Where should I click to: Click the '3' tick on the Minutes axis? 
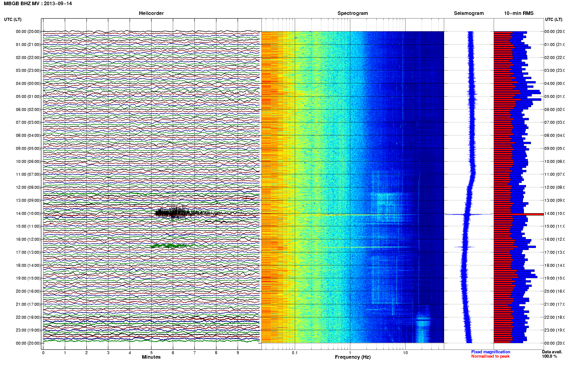[108, 353]
